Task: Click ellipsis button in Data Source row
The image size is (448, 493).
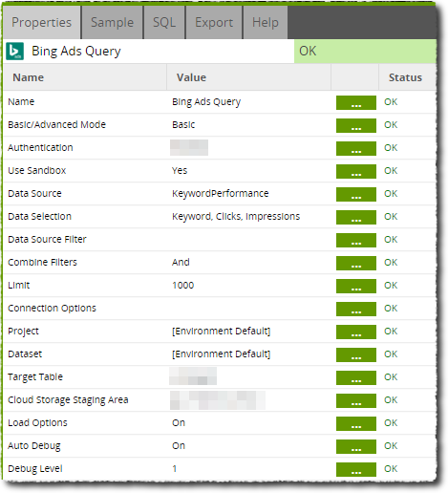Action: click(x=356, y=194)
